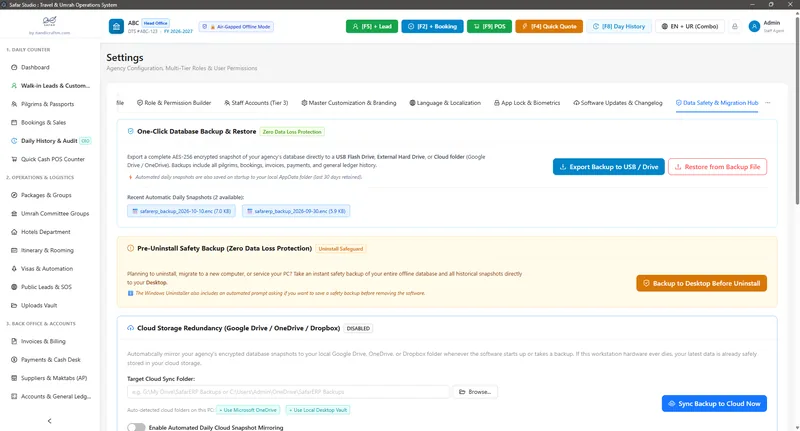
Task: Click the Zero Data Loss Protection tag
Action: coord(292,132)
